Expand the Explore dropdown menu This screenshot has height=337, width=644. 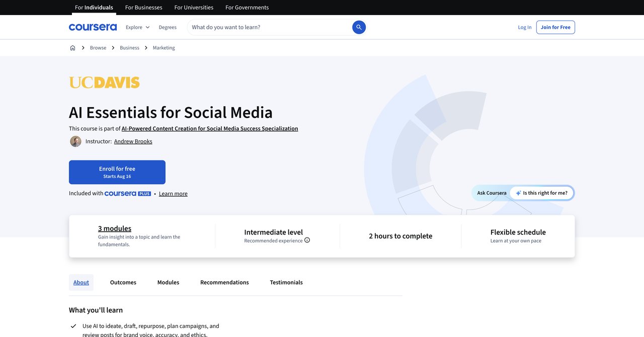[x=137, y=27]
